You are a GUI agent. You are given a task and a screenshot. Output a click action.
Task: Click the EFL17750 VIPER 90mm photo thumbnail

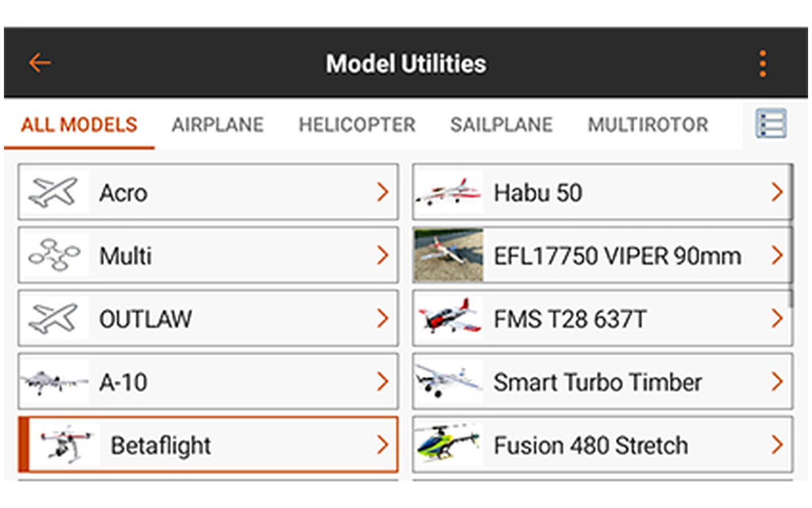click(448, 255)
